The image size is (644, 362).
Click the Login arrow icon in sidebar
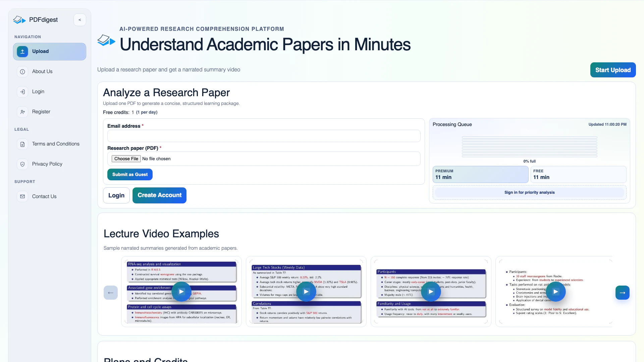[22, 92]
